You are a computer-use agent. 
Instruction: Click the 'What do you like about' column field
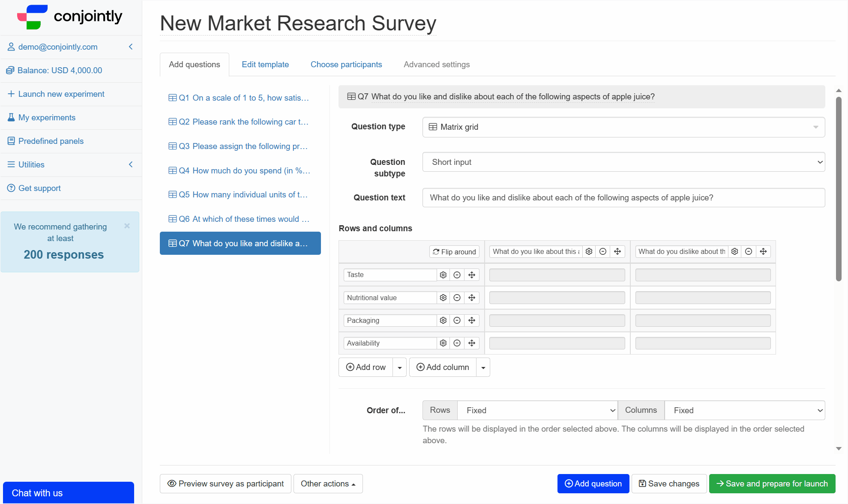point(536,251)
